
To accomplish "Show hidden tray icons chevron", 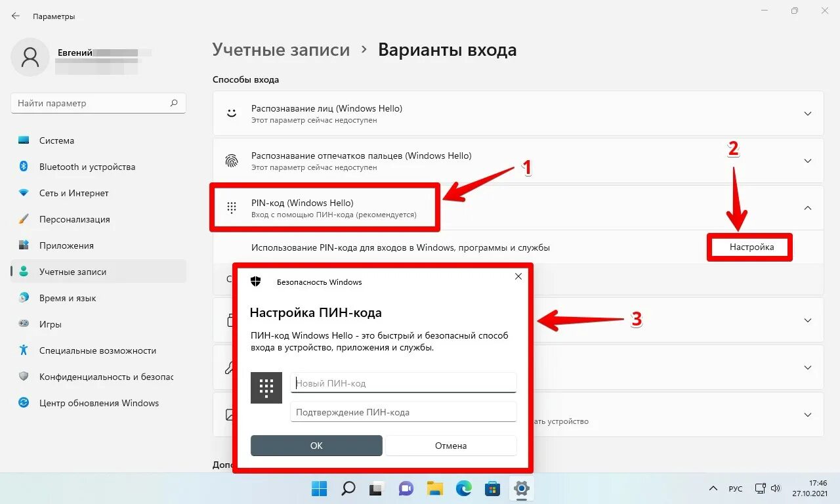I will point(713,489).
